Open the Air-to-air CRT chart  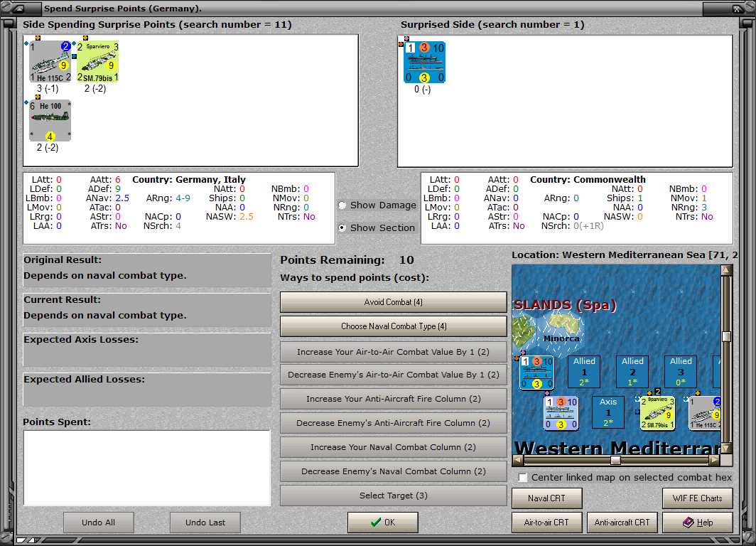547,523
